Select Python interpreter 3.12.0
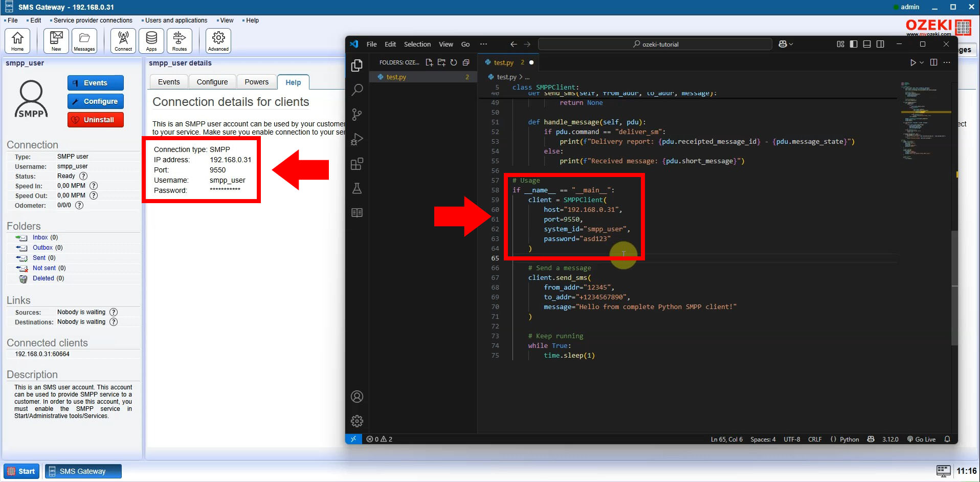The height and width of the screenshot is (482, 980). coord(890,439)
